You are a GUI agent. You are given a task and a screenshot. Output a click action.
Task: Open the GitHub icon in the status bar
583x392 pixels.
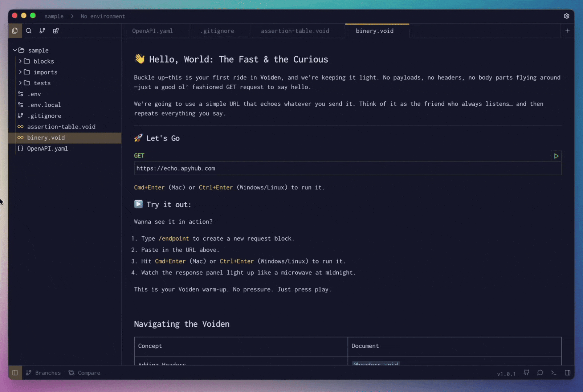(x=526, y=373)
